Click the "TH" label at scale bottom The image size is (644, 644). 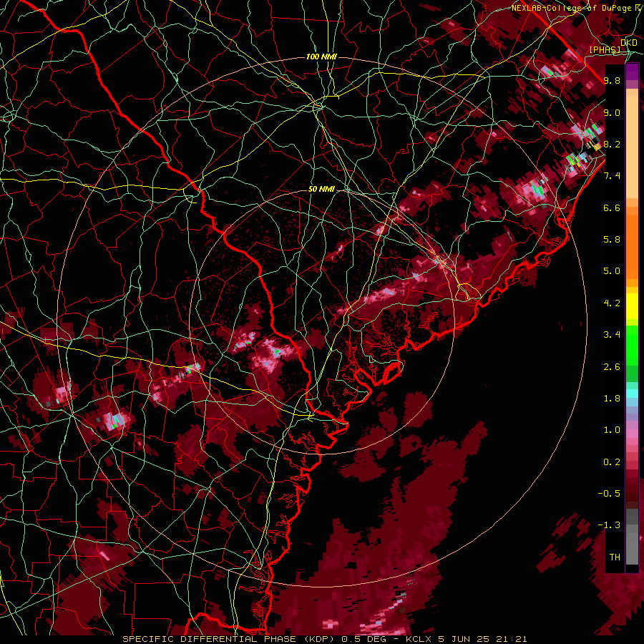point(615,557)
